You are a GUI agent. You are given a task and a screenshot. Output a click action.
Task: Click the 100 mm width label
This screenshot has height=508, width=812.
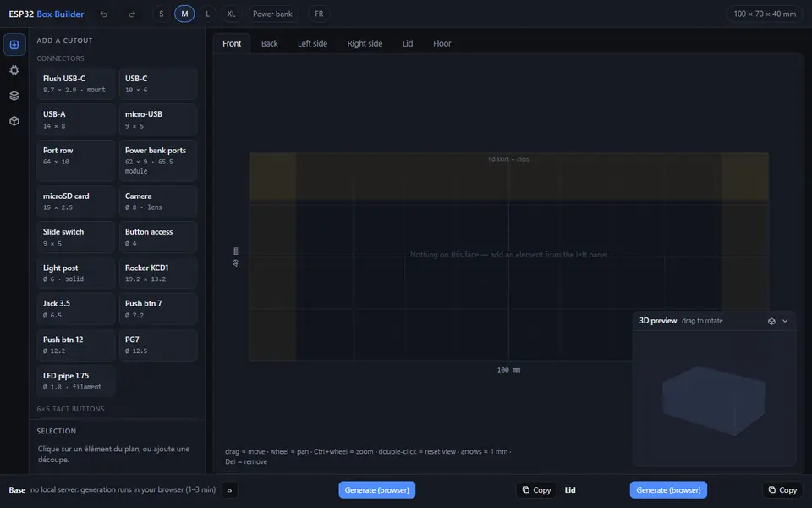508,370
